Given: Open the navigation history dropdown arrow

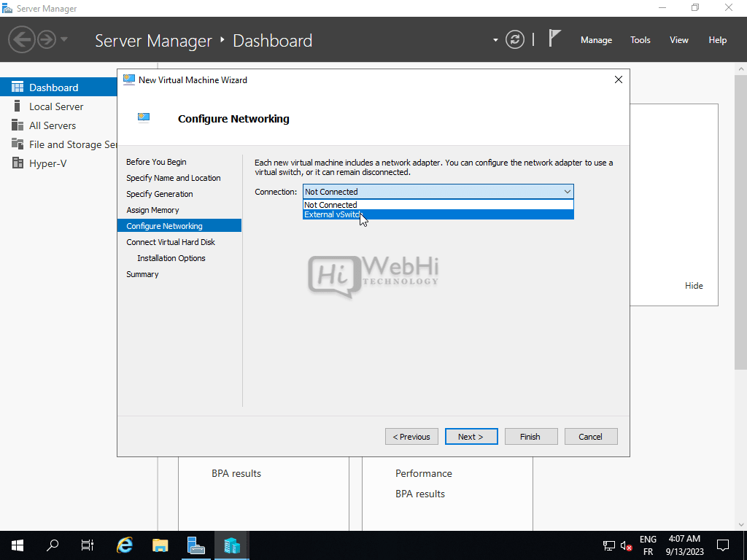Looking at the screenshot, I should coord(64,39).
